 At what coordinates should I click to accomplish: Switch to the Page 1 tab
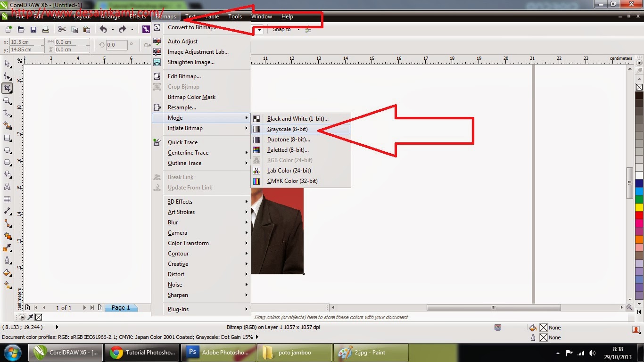click(x=121, y=308)
